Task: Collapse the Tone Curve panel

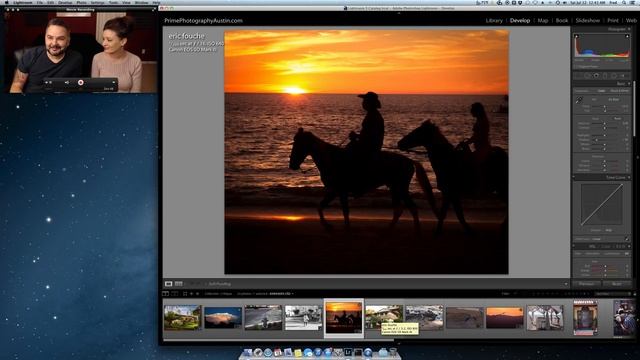Action: 629,177
